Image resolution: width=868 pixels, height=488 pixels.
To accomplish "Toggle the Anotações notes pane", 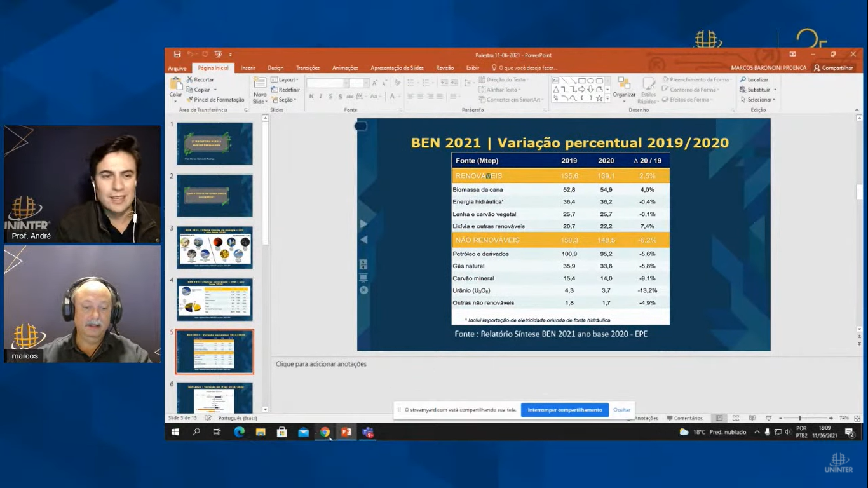I will coord(644,418).
